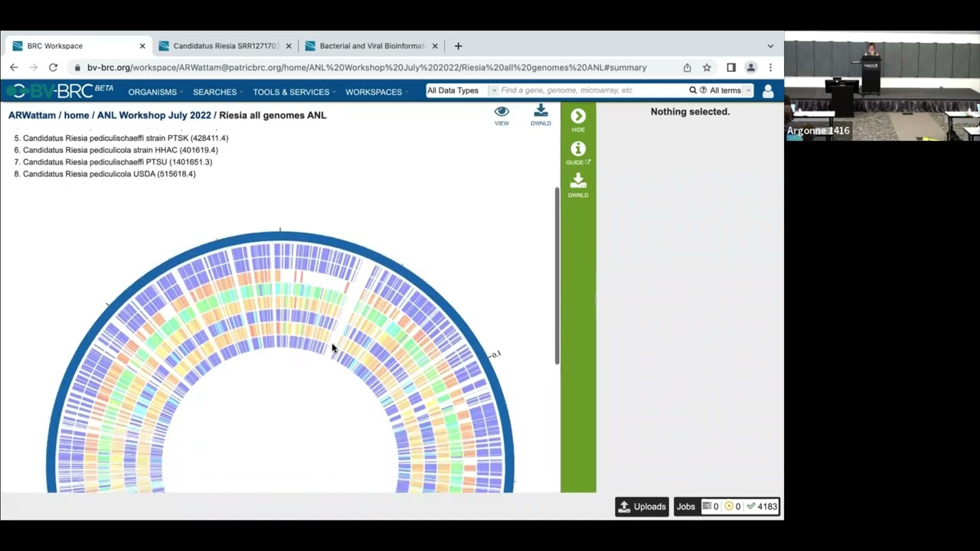Screen dimensions: 980x551
Task: Open the GUIDE info icon
Action: tap(578, 148)
